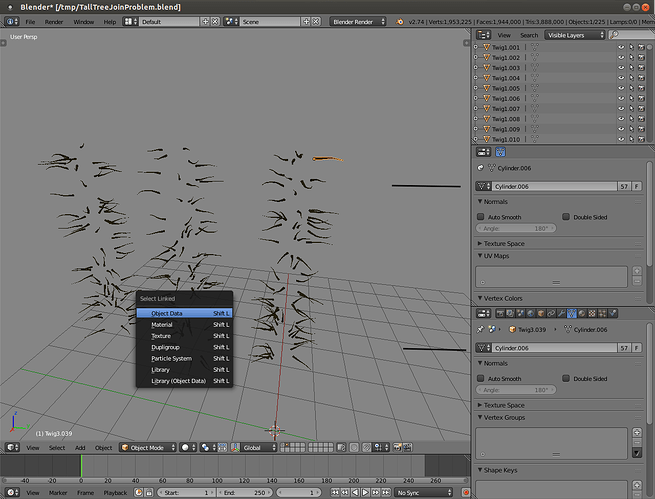This screenshot has width=655, height=499.
Task: Click the add vertex group plus button
Action: pos(637,432)
